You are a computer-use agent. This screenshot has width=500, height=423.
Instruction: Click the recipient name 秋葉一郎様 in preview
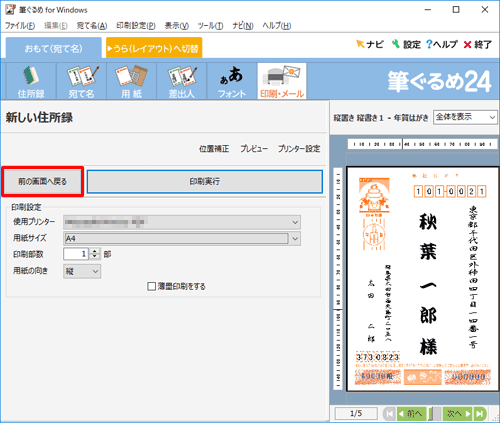pos(428,284)
